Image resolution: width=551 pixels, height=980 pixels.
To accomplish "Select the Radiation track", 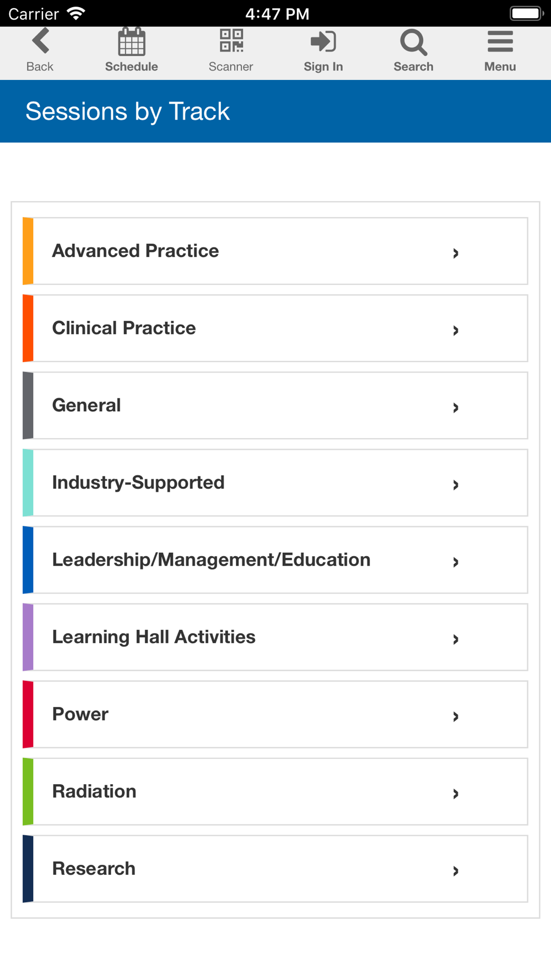I will 275,791.
